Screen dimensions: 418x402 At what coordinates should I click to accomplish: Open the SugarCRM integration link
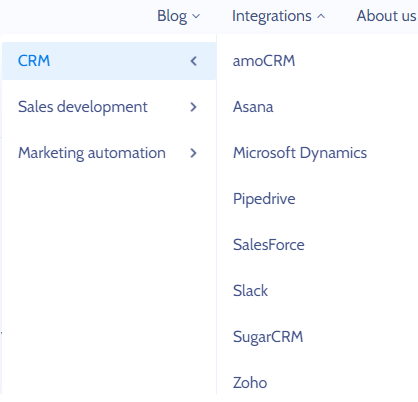268,337
